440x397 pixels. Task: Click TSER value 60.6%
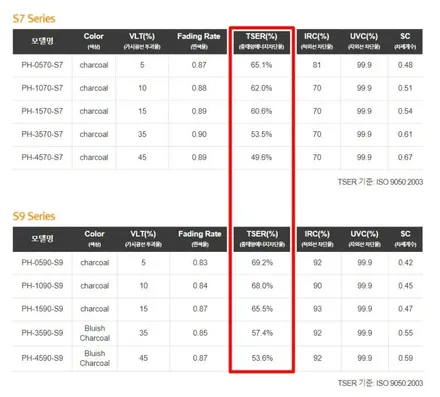pyautogui.click(x=261, y=111)
